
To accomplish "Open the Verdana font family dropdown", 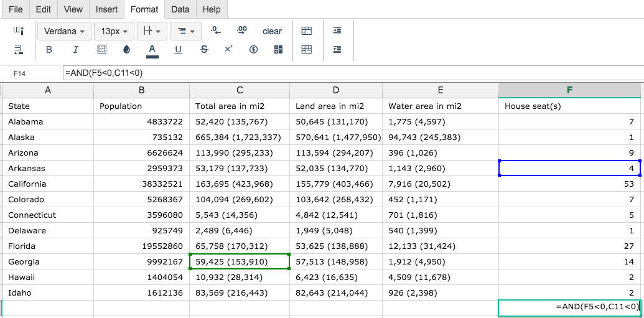I will (x=64, y=31).
